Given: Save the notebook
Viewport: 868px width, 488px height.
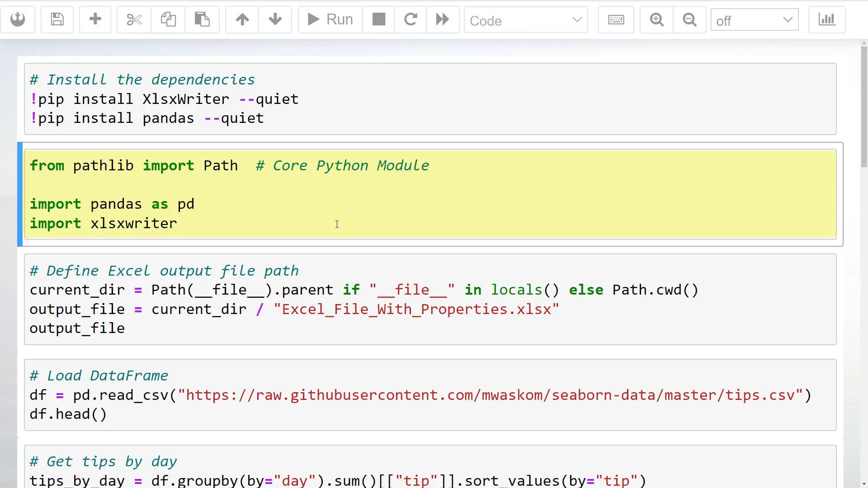Looking at the screenshot, I should pos(57,19).
